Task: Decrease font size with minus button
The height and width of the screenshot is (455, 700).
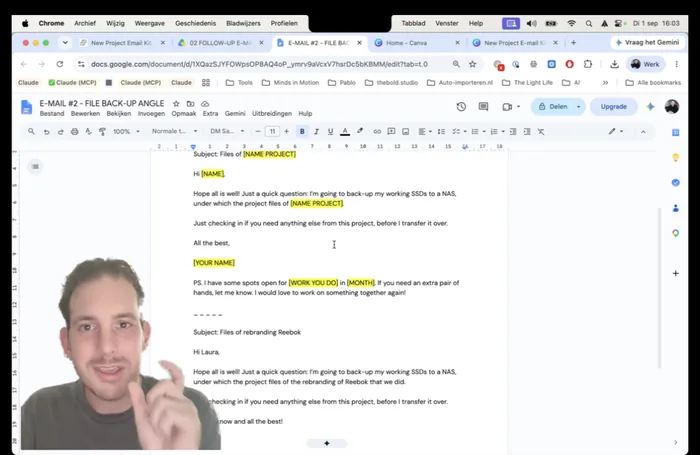Action: pos(258,132)
